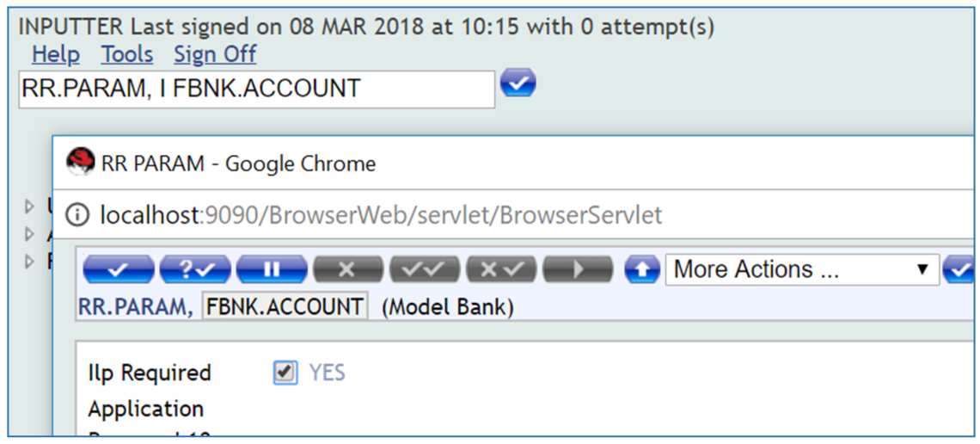Click the grey play arrow verify button
Image resolution: width=980 pixels, height=444 pixels.
pos(578,269)
